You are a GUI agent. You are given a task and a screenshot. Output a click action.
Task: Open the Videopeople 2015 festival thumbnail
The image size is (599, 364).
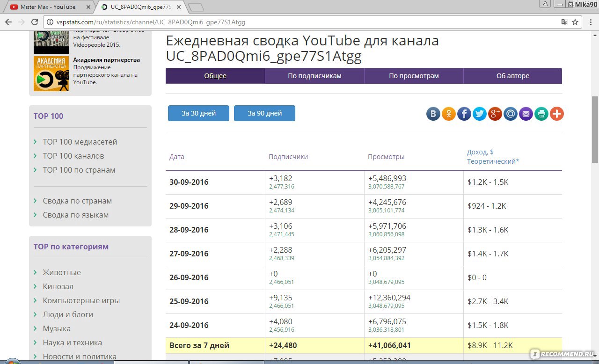(51, 42)
